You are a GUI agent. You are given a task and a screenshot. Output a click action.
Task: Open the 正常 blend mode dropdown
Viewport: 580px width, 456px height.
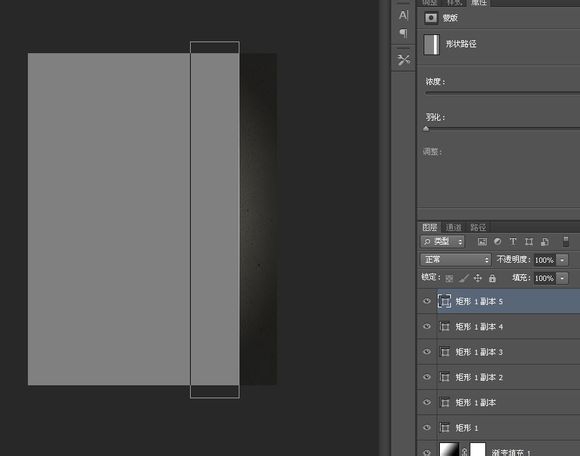click(x=456, y=260)
